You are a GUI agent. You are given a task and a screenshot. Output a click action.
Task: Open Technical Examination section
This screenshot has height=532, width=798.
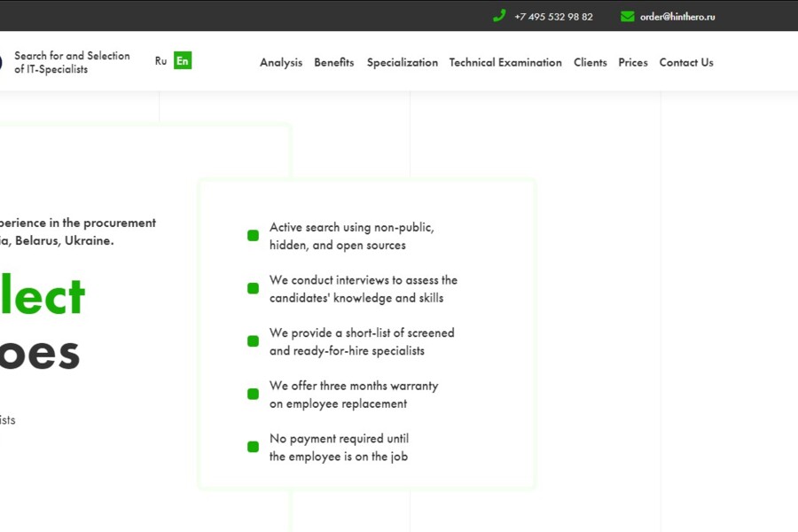[x=505, y=63]
